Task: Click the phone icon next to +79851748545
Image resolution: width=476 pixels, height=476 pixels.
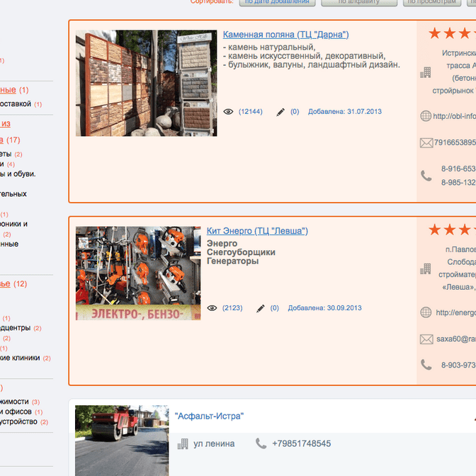Action: coord(261,443)
